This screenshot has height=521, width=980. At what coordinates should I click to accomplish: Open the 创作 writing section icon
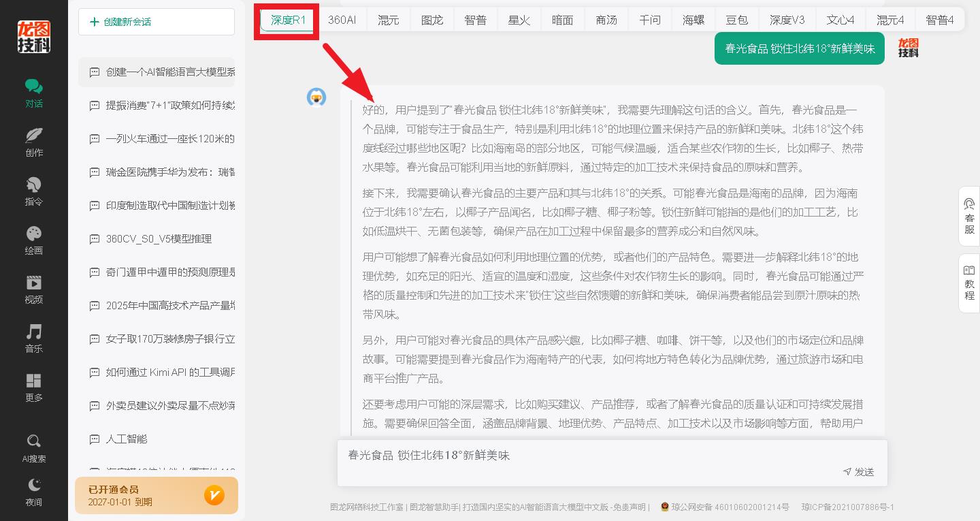point(34,135)
